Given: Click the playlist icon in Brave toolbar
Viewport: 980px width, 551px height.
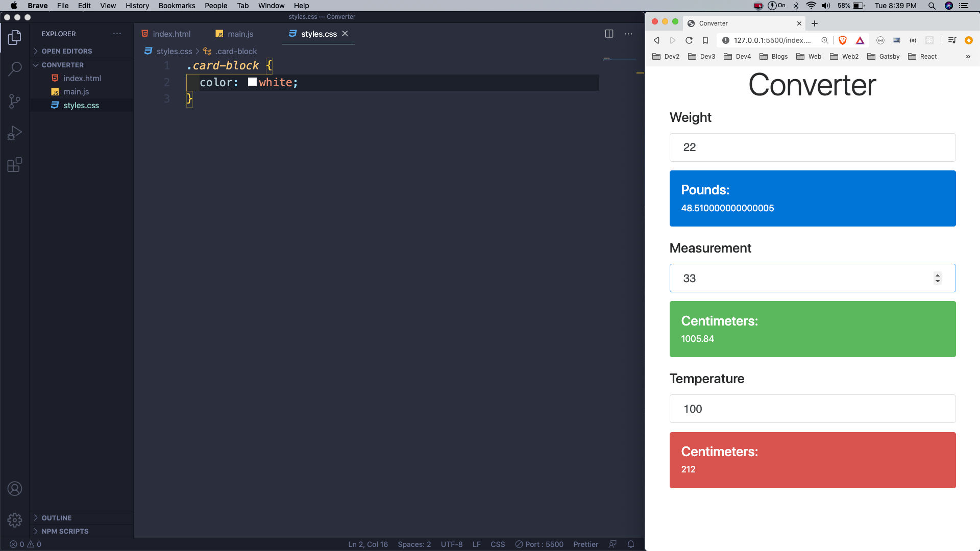Looking at the screenshot, I should point(952,40).
